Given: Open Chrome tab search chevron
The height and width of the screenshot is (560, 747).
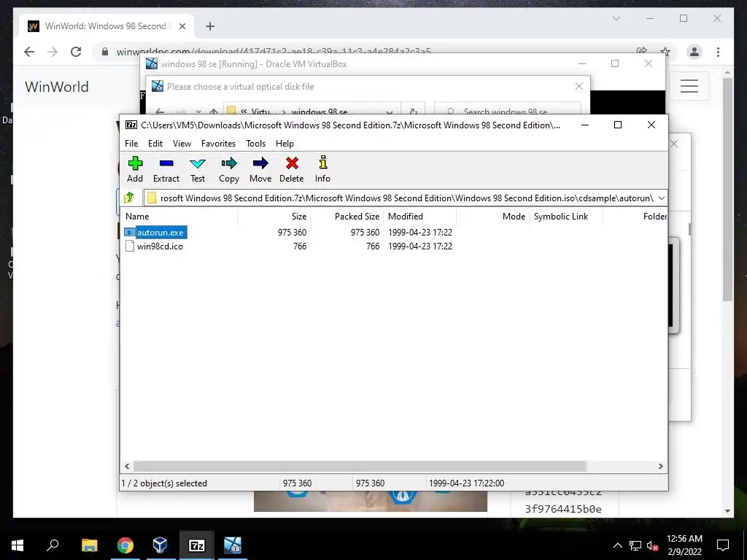Looking at the screenshot, I should (x=616, y=18).
